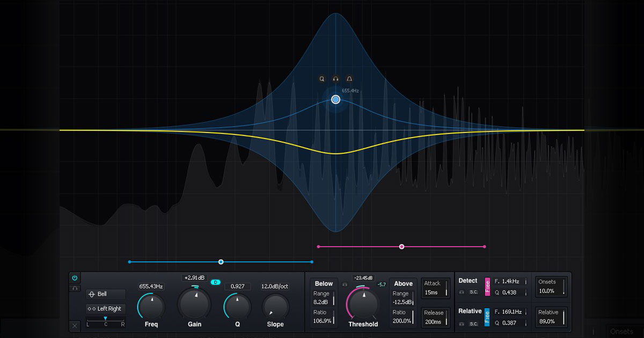Click the Release 200ms control

(x=435, y=318)
